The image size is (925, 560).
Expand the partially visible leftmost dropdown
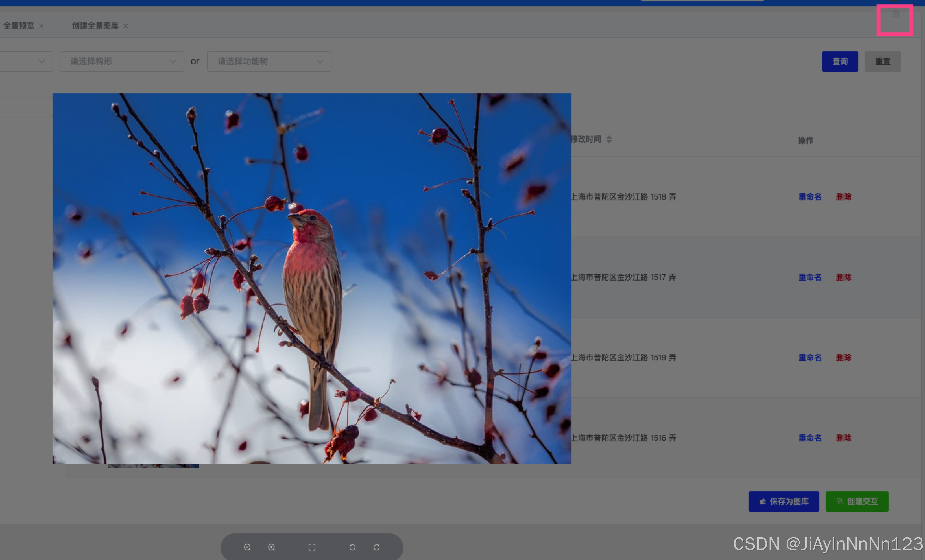click(26, 61)
